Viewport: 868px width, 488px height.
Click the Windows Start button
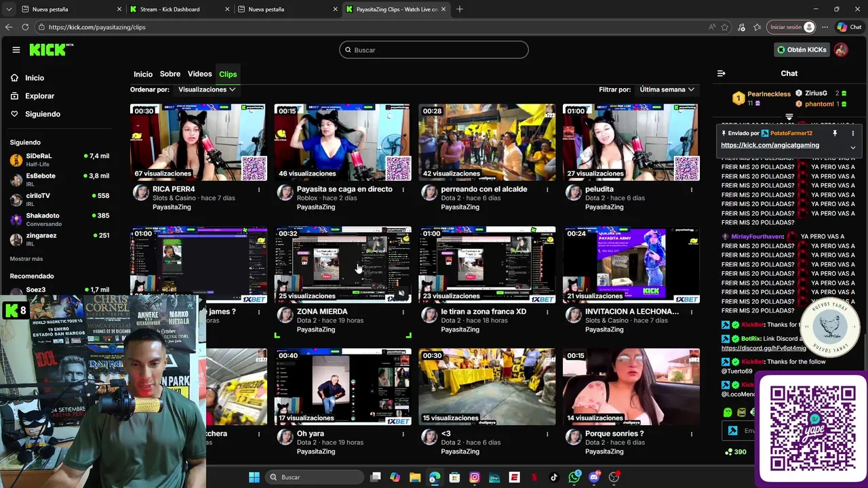pos(254,477)
